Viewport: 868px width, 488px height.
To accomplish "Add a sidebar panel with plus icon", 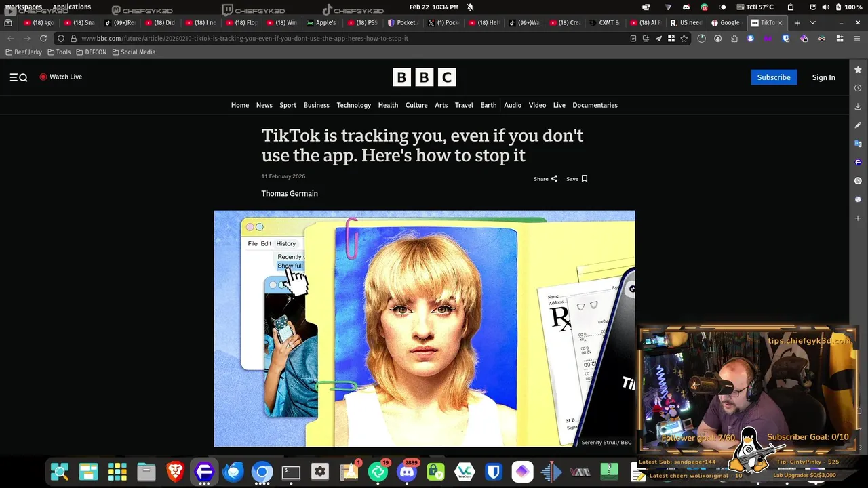I will pos(858,218).
